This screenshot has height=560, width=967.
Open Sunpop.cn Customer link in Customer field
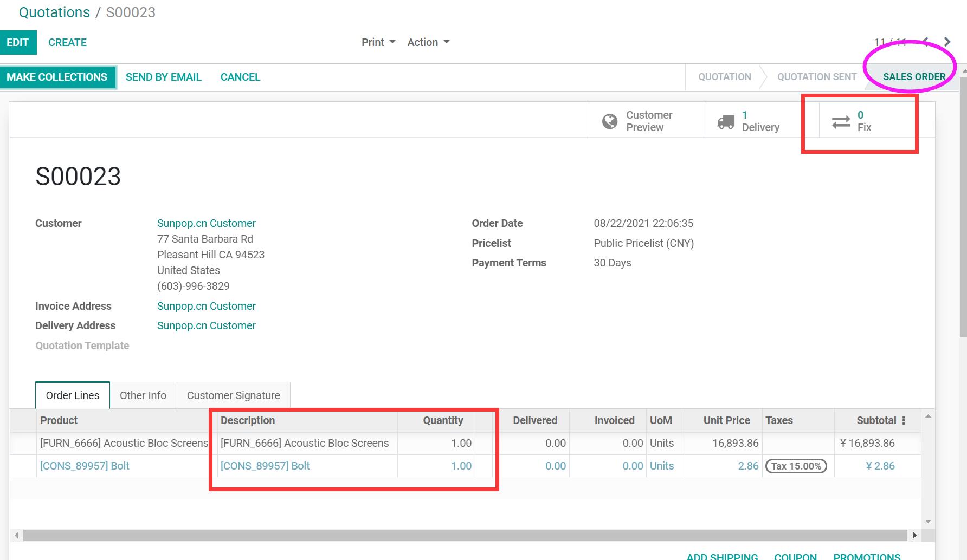tap(206, 223)
